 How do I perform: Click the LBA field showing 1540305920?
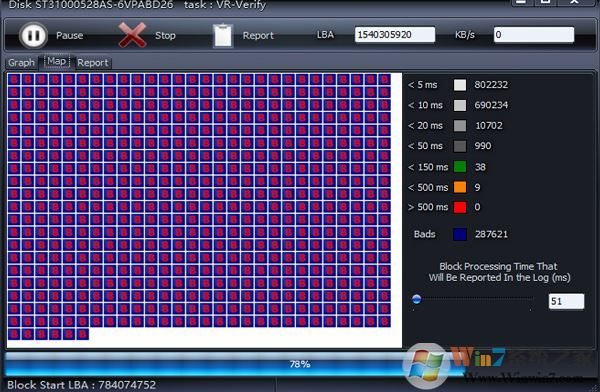click(x=395, y=35)
